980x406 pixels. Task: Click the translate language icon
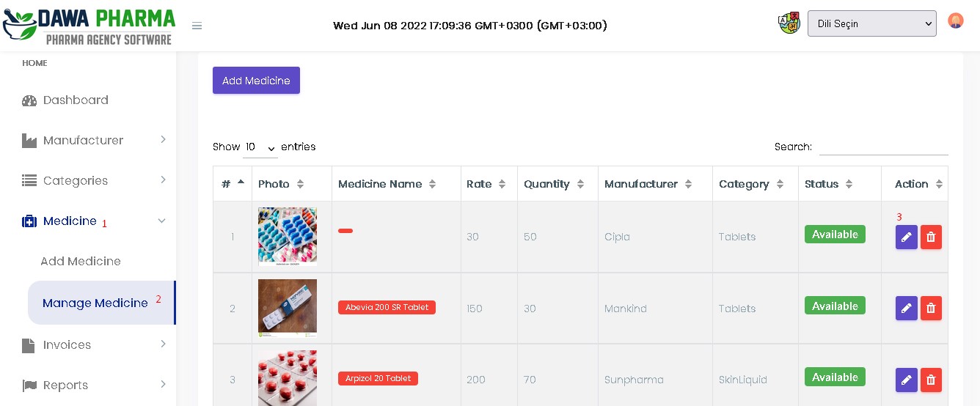click(x=789, y=23)
